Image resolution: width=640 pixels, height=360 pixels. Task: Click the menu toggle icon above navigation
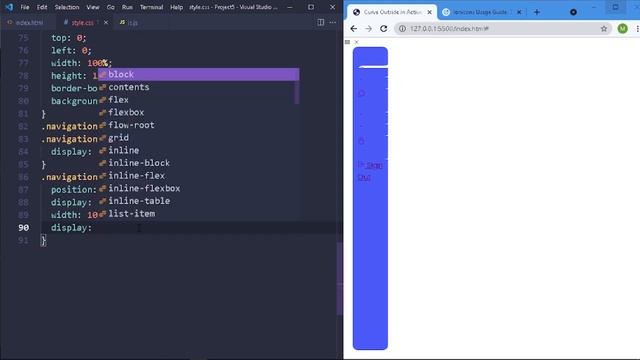[347, 42]
